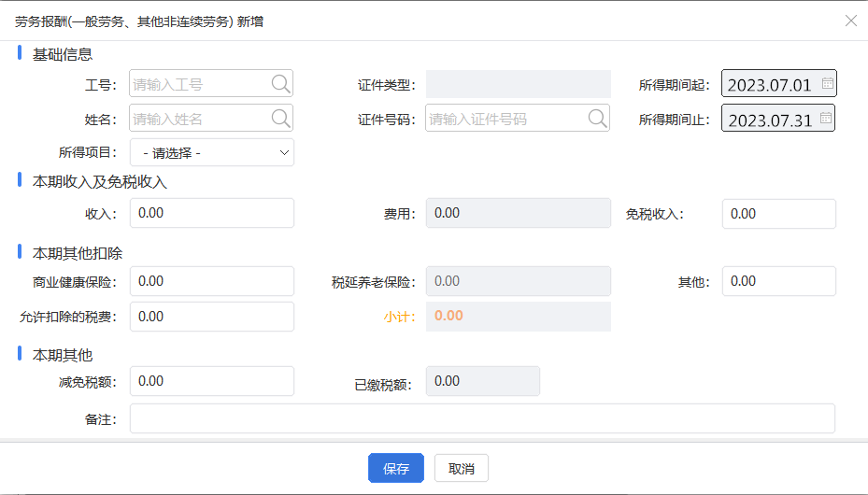Click the 2023.07.01 start date field
This screenshot has height=495, width=868.
(x=779, y=83)
